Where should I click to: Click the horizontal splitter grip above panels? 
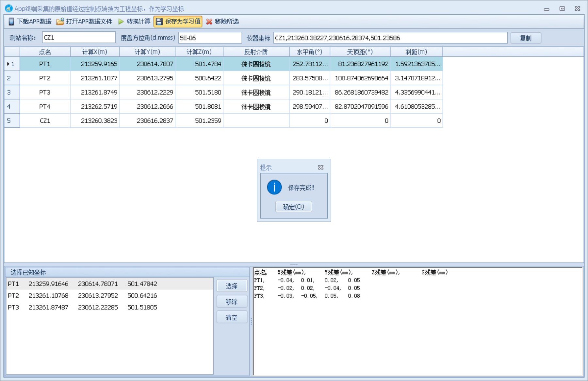coord(294,264)
